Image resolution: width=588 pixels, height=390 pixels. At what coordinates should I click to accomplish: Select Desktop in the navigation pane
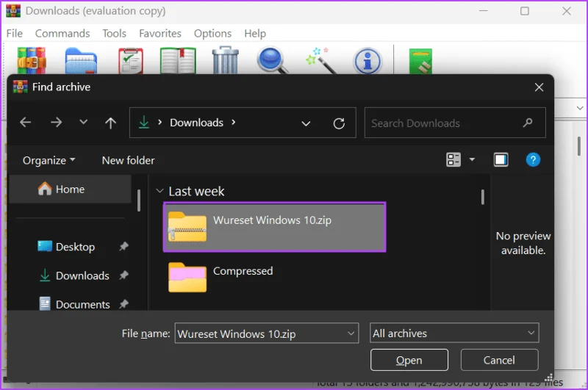(x=75, y=247)
